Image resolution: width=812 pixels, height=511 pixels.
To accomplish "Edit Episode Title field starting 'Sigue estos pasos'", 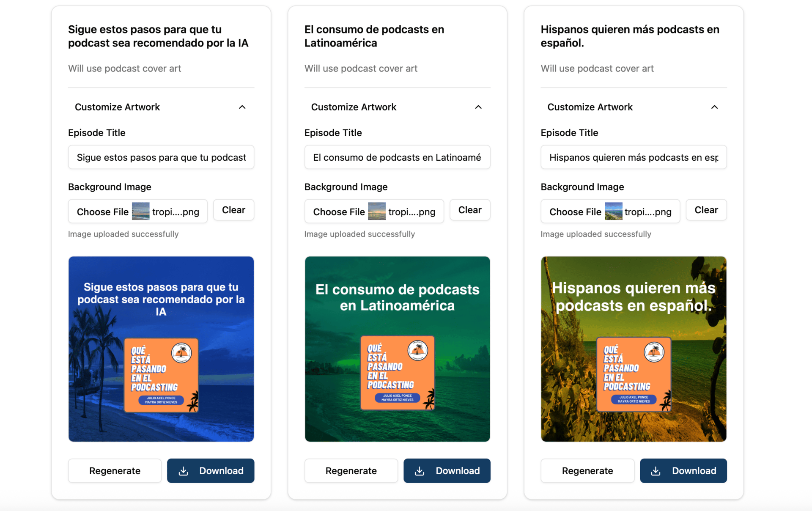I will tap(161, 157).
